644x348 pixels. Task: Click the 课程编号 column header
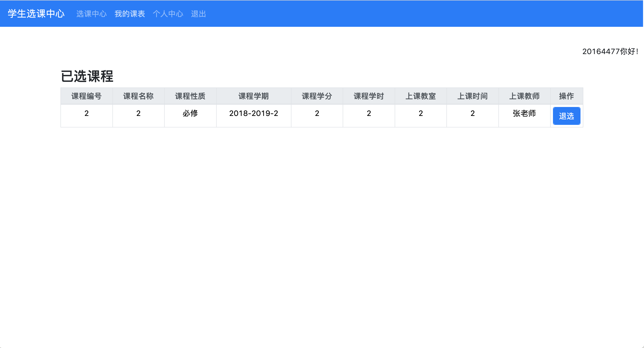[x=87, y=96]
